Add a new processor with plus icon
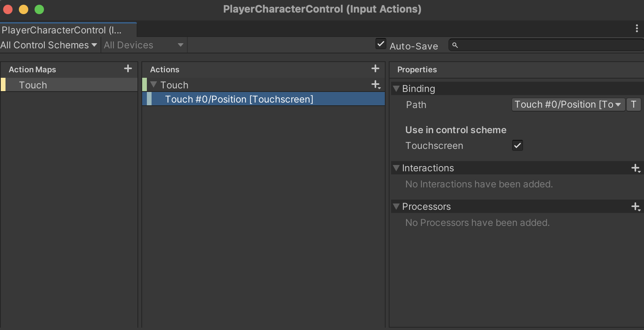 point(636,207)
